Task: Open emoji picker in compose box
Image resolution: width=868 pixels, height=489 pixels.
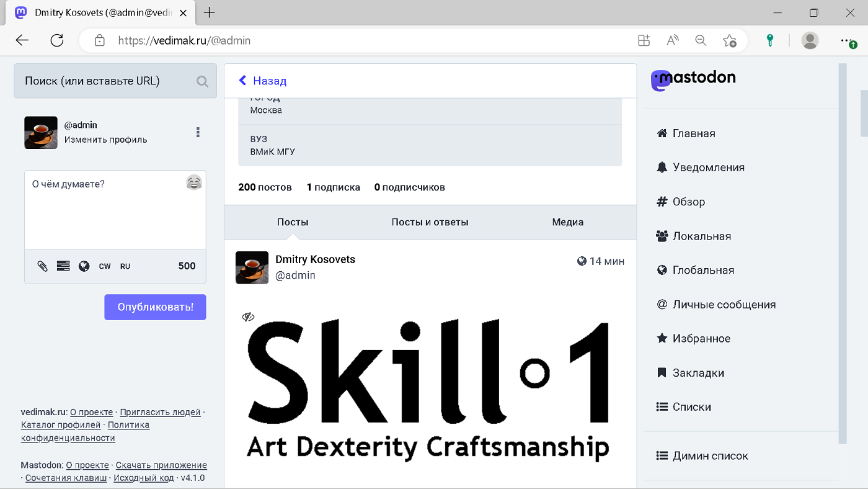Action: (x=194, y=182)
